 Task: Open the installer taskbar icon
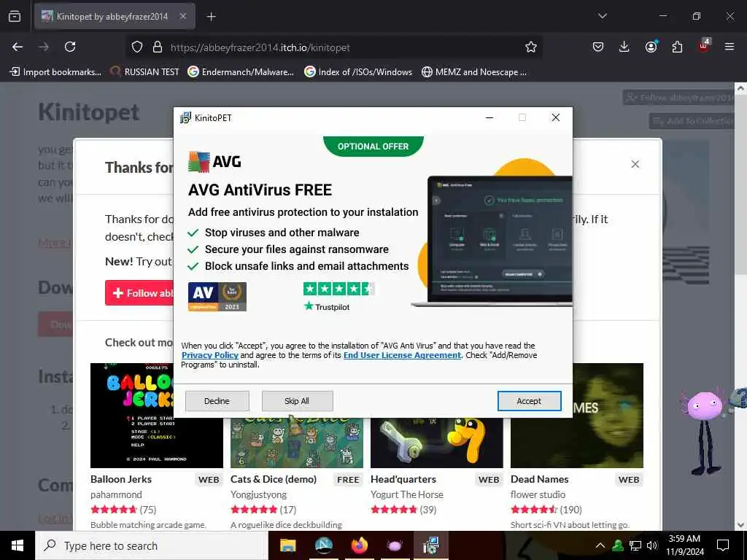[x=430, y=545]
